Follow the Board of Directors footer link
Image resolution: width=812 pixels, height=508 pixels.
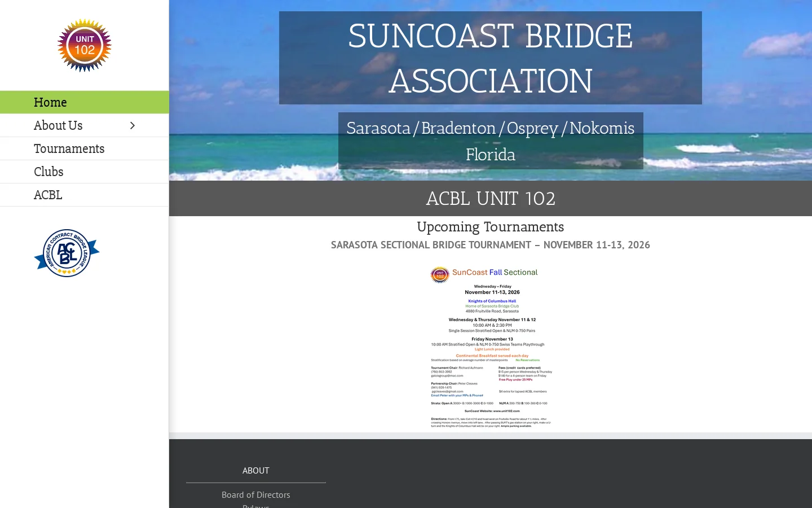[256, 494]
